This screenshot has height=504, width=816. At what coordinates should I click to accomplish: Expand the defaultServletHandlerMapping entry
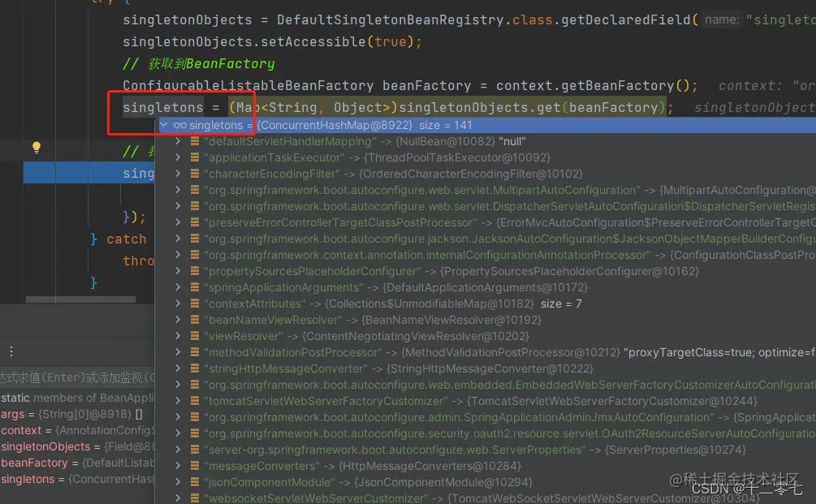(178, 141)
